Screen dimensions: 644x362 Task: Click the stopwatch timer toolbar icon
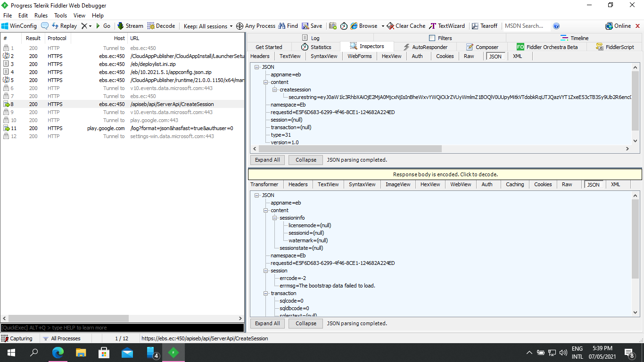344,26
